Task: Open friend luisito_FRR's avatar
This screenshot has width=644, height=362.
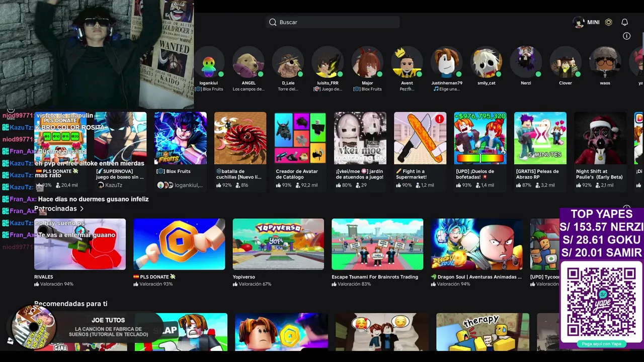Action: coord(328,62)
